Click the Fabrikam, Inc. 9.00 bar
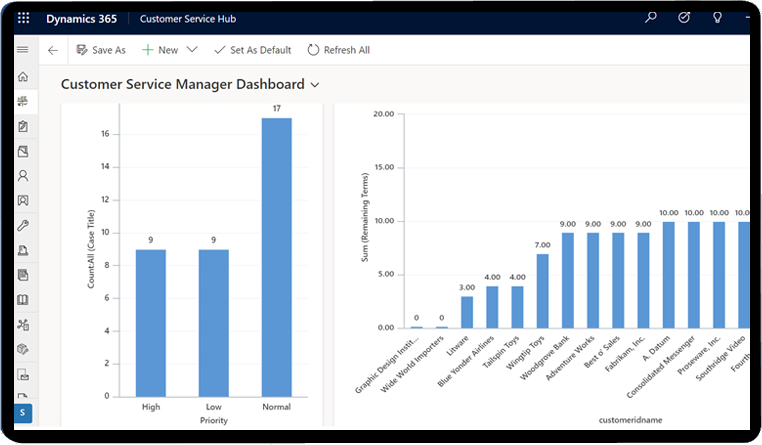Screen dimensions: 762x445 click(x=643, y=280)
